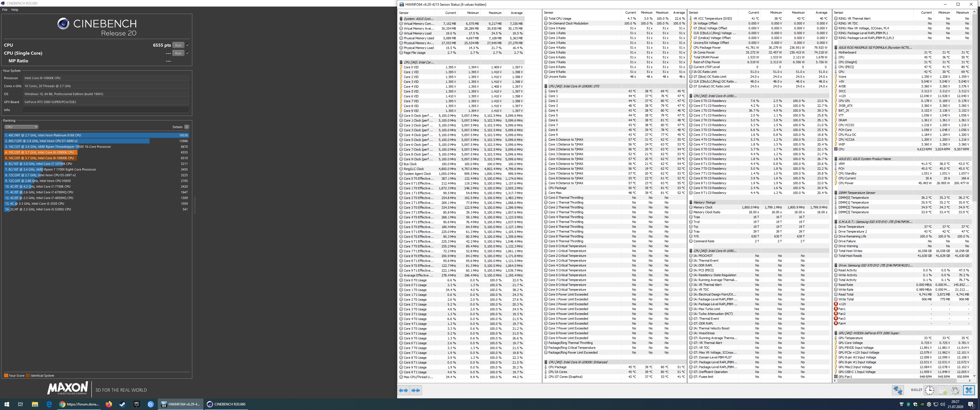Launch Microsoft Edge from taskbar
Image resolution: width=980 pixels, height=410 pixels.
pyautogui.click(x=49, y=404)
